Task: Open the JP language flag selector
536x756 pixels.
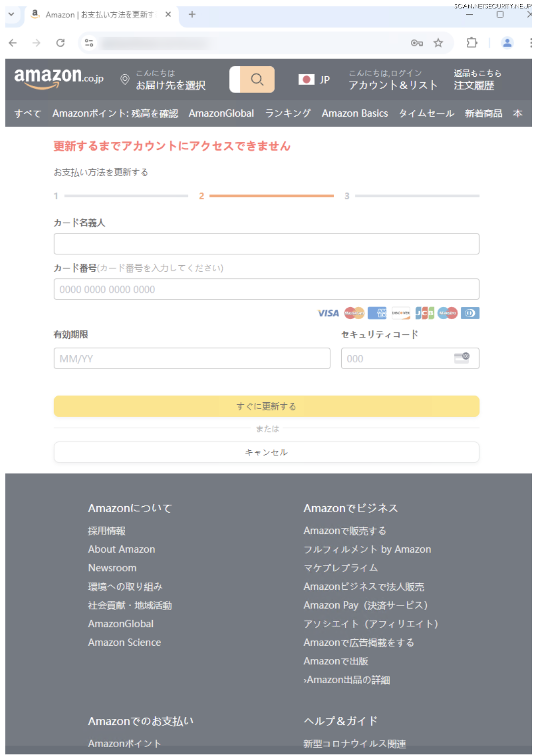Action: tap(314, 80)
